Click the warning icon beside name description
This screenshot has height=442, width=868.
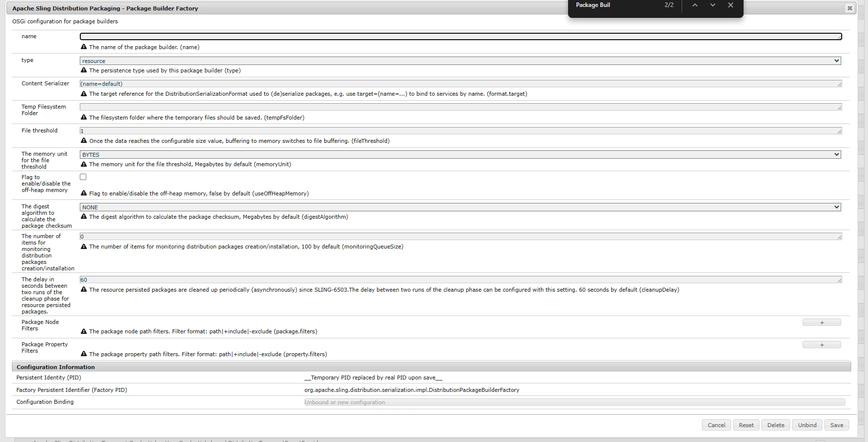(x=84, y=47)
